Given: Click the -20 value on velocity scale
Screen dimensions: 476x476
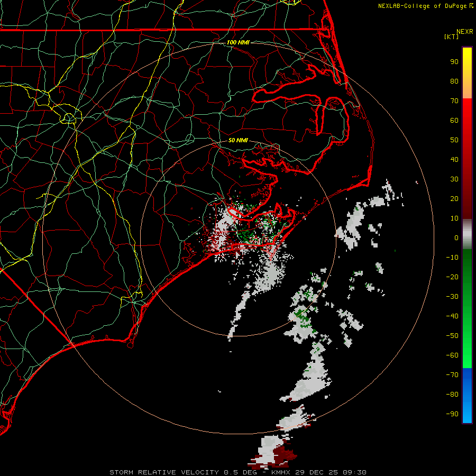Looking at the screenshot, I should [x=452, y=277].
